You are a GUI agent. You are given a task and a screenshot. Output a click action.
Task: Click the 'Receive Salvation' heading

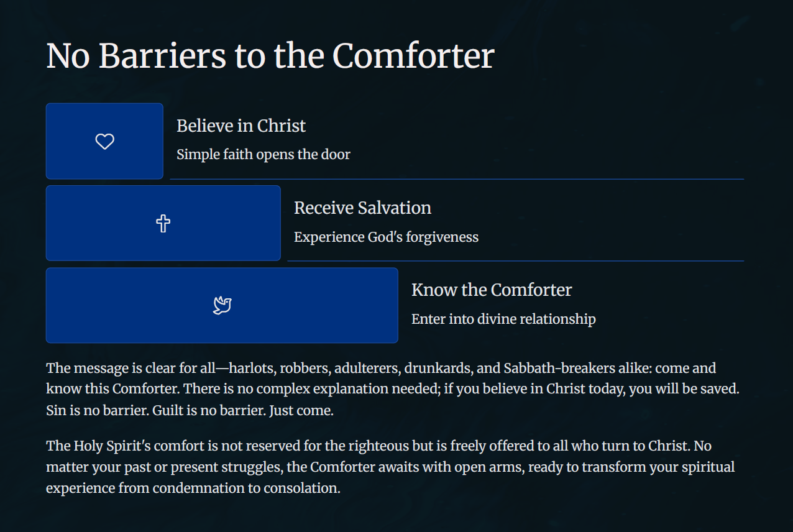(362, 208)
